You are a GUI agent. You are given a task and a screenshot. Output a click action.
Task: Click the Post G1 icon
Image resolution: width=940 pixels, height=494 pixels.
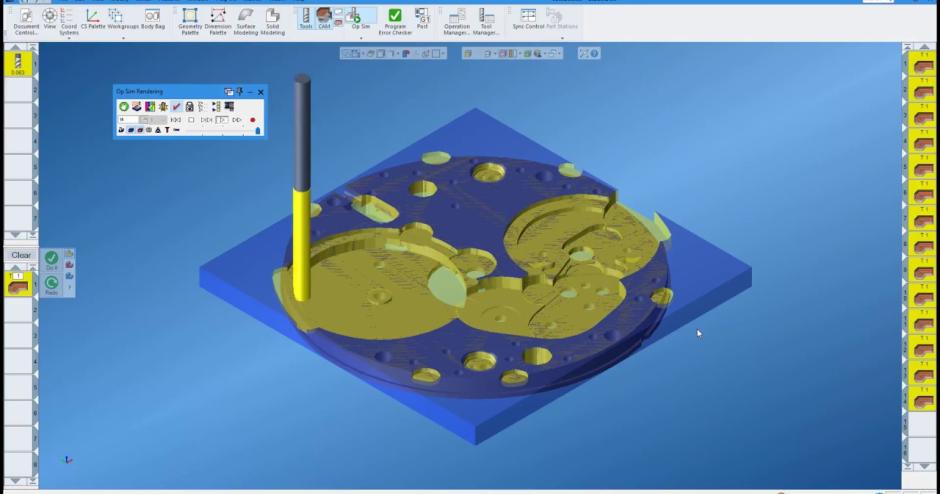423,19
